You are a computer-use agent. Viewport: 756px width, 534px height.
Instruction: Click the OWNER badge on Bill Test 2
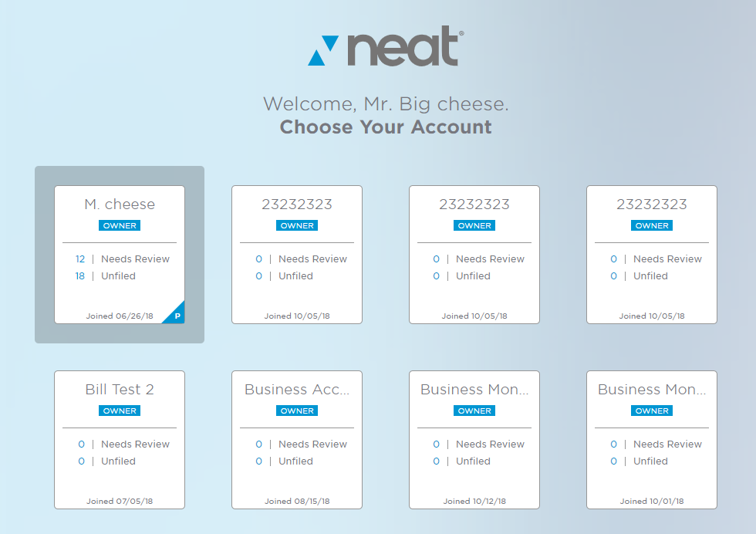(x=119, y=411)
